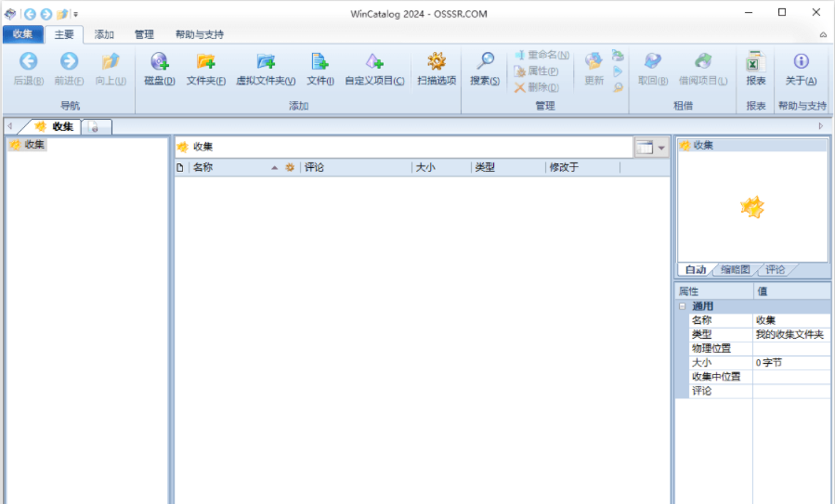Open Scan Options (扫描选项)
The width and height of the screenshot is (835, 504).
click(437, 62)
